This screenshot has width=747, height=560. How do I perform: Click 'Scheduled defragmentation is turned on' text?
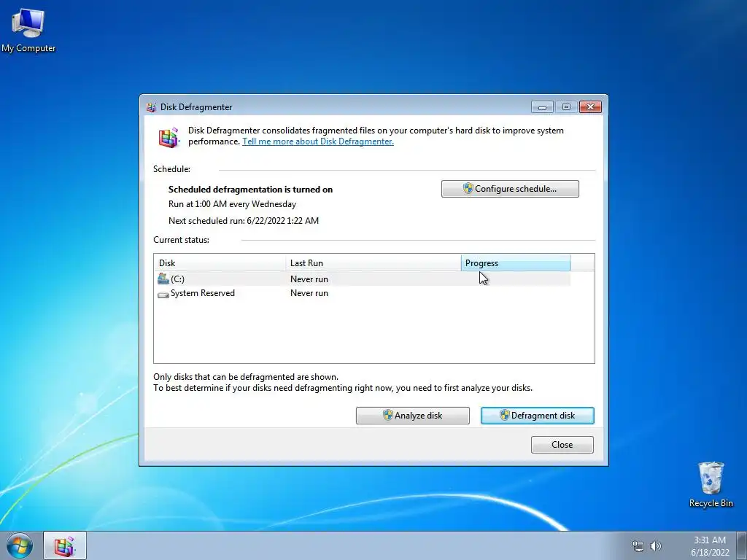[251, 190]
